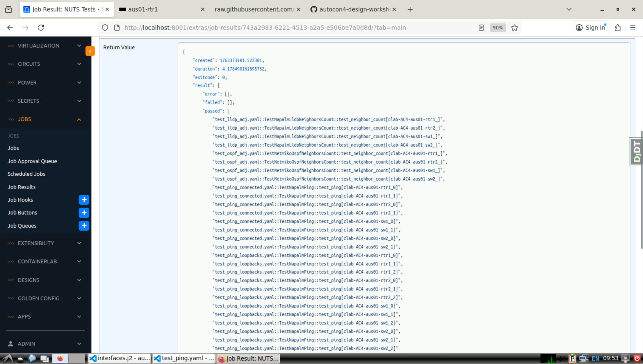Bookmark this page with the star icon
Screen dimensions: 643x364
coord(514,27)
